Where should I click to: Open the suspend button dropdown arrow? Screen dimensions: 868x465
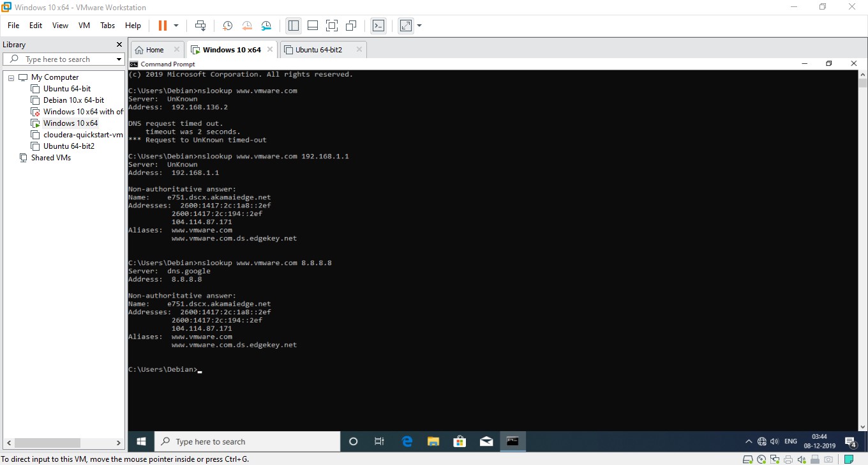click(x=176, y=26)
